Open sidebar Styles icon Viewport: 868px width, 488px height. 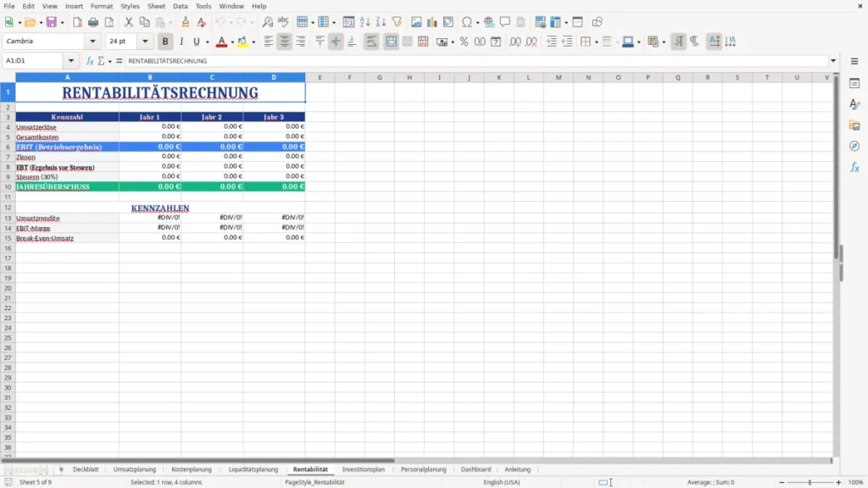tap(854, 104)
